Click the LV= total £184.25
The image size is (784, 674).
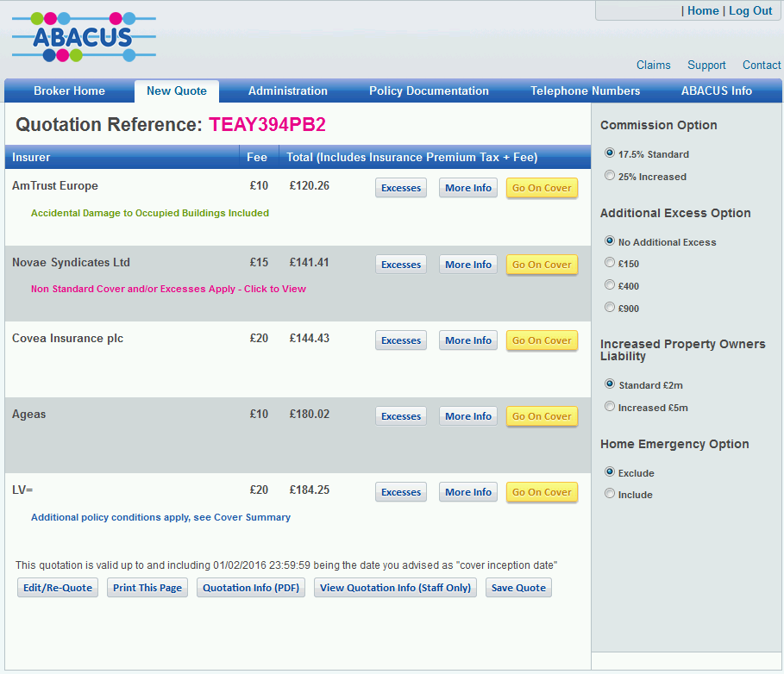pos(310,490)
